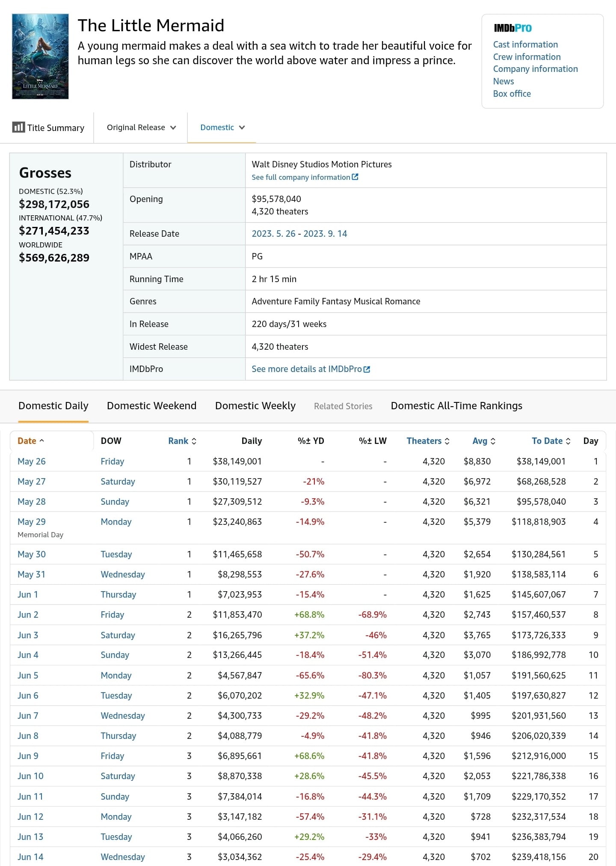Click The Little Mermaid poster thumbnail
Image resolution: width=616 pixels, height=866 pixels.
tap(40, 57)
